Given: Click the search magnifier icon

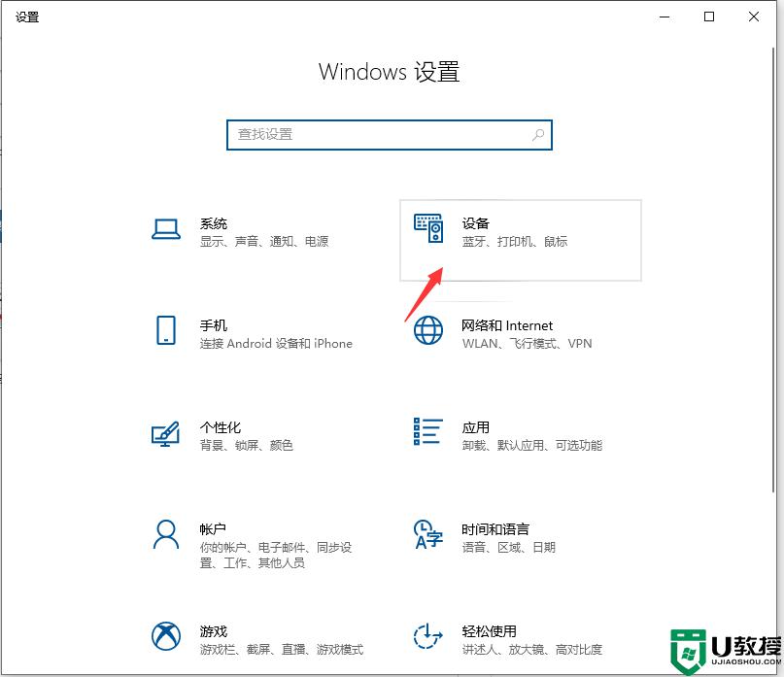Looking at the screenshot, I should coord(538,134).
